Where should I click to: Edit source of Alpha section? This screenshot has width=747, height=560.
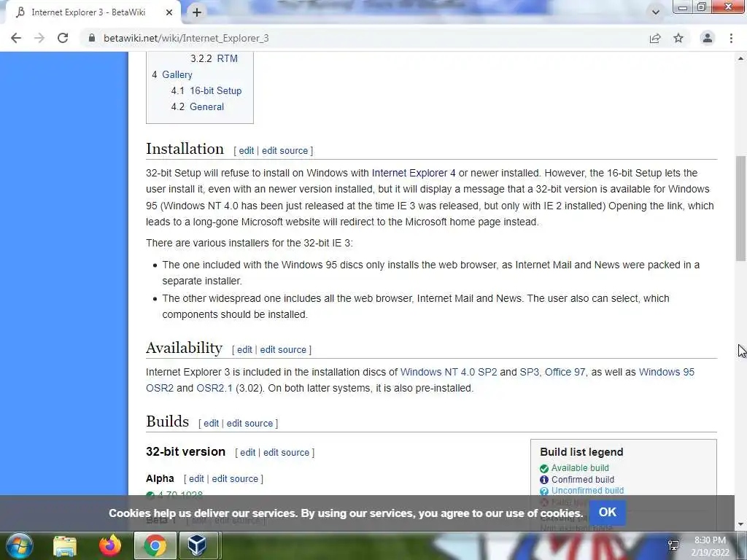point(235,478)
